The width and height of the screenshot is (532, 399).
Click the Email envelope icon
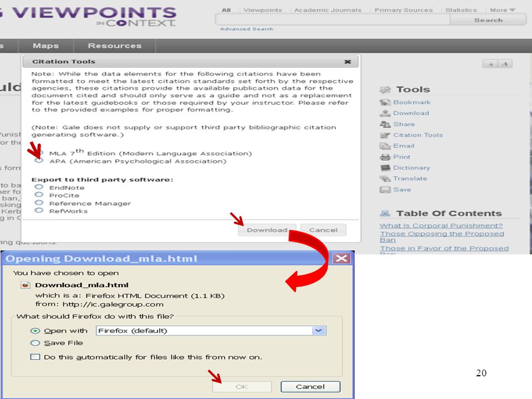pyautogui.click(x=385, y=146)
